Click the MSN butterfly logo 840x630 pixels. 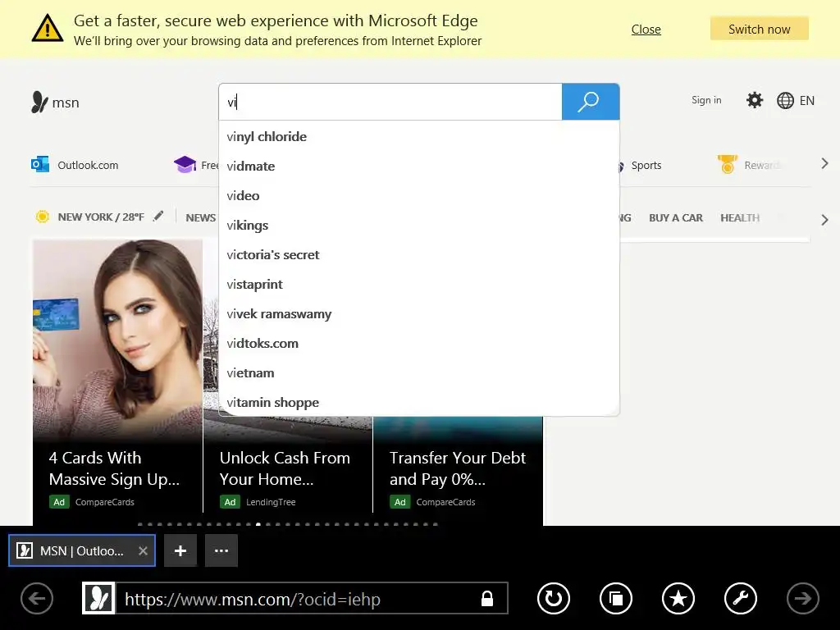[x=39, y=102]
